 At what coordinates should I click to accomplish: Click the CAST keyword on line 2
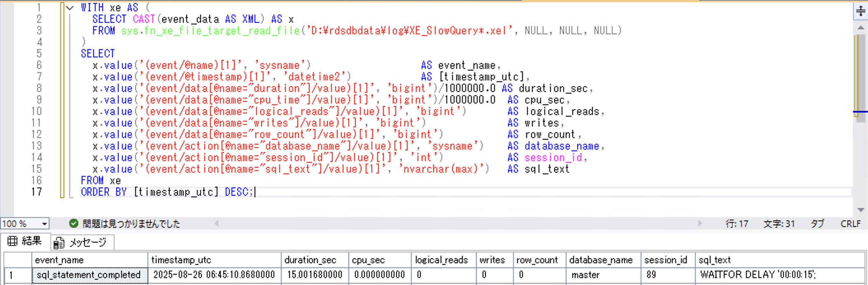tap(144, 19)
